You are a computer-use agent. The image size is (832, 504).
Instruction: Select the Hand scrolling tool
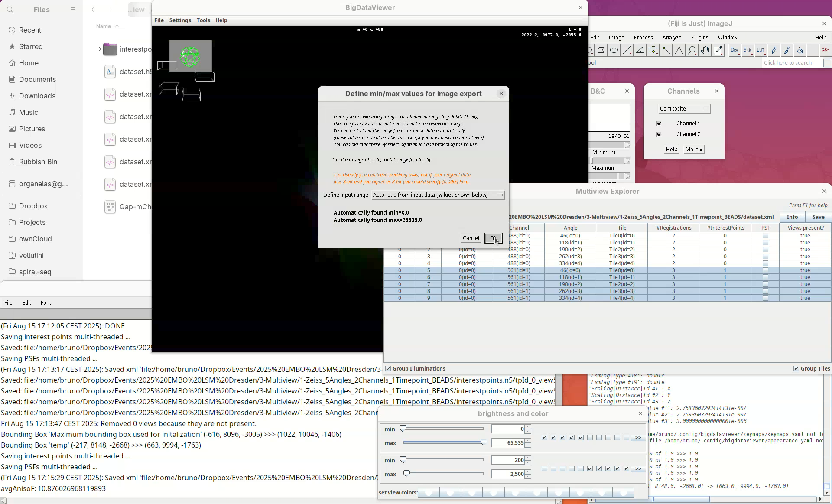point(705,50)
